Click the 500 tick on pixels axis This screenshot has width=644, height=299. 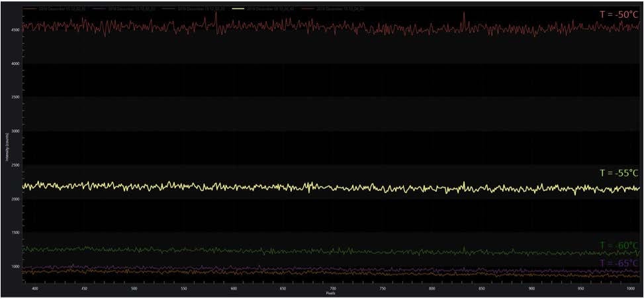pyautogui.click(x=134, y=288)
